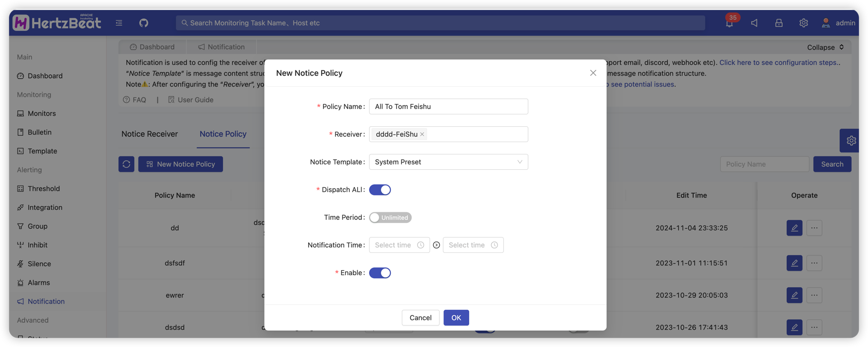This screenshot has height=347, width=868.
Task: Click the notification bell with 35 badge
Action: tap(729, 23)
